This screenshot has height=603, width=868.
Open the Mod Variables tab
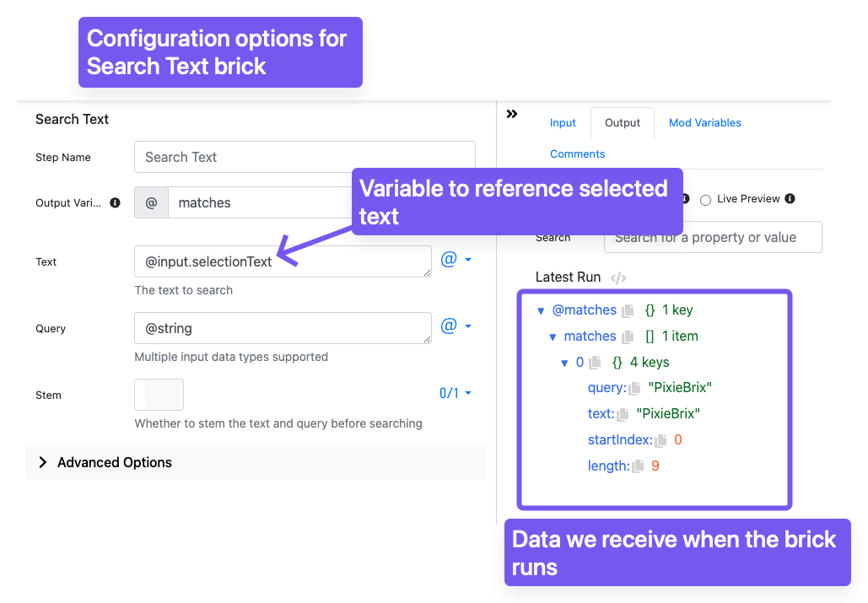pyautogui.click(x=704, y=123)
